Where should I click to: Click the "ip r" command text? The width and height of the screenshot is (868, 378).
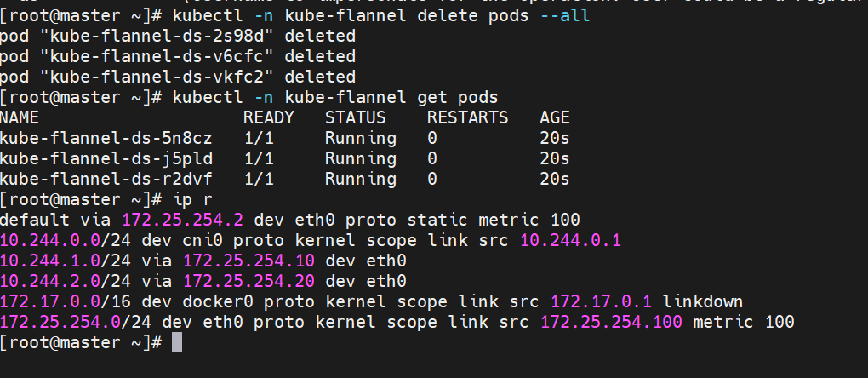click(x=192, y=200)
